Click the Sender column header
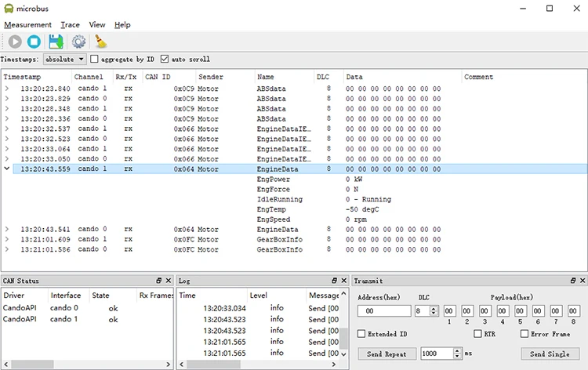588x370 pixels. pos(225,77)
